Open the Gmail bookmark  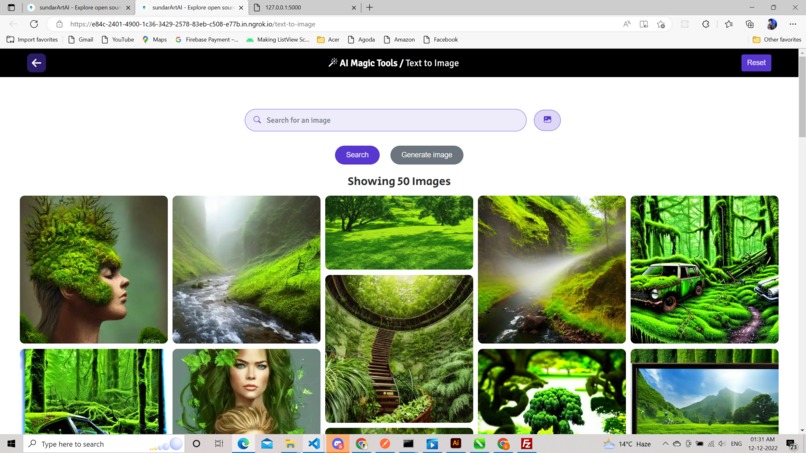tap(80, 39)
